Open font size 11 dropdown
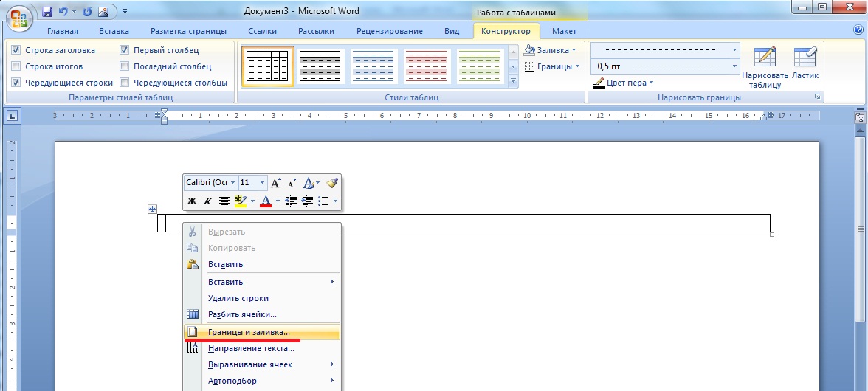Viewport: 868px width, 391px height. click(263, 182)
